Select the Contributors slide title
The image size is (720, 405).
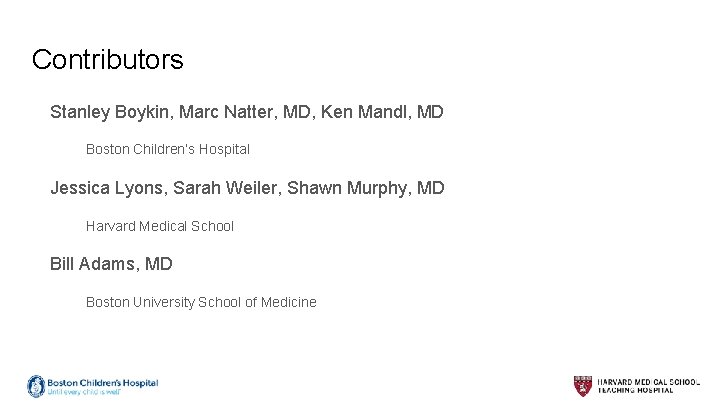pyautogui.click(x=108, y=60)
